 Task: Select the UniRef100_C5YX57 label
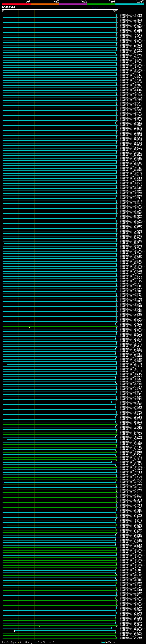(x=131, y=50)
